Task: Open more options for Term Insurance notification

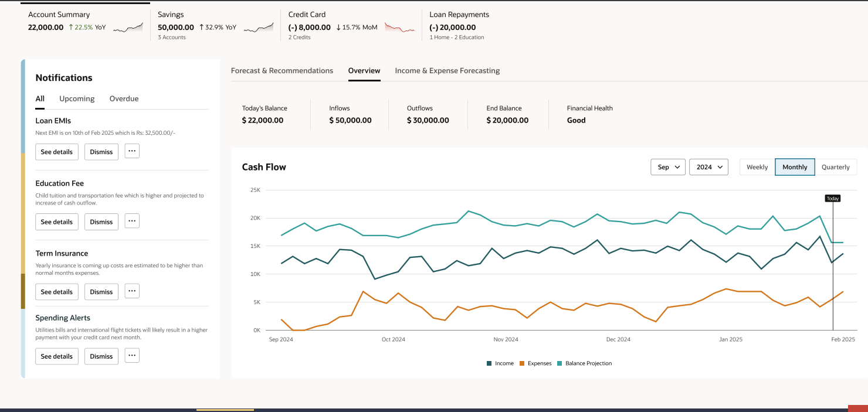Action: tap(132, 291)
